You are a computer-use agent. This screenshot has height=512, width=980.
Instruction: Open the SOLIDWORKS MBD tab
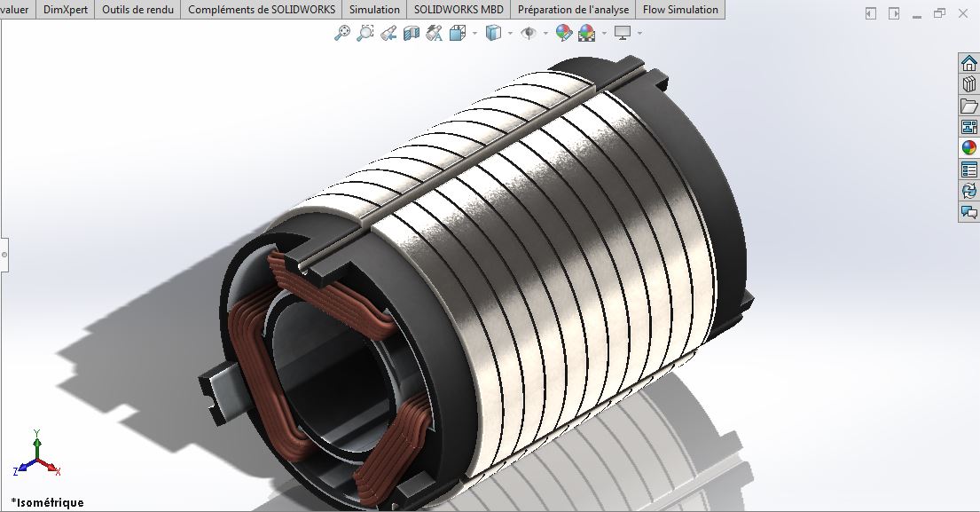pos(459,10)
